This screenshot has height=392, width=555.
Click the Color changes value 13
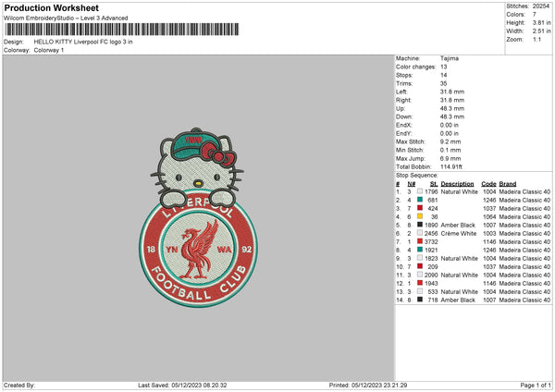click(443, 67)
